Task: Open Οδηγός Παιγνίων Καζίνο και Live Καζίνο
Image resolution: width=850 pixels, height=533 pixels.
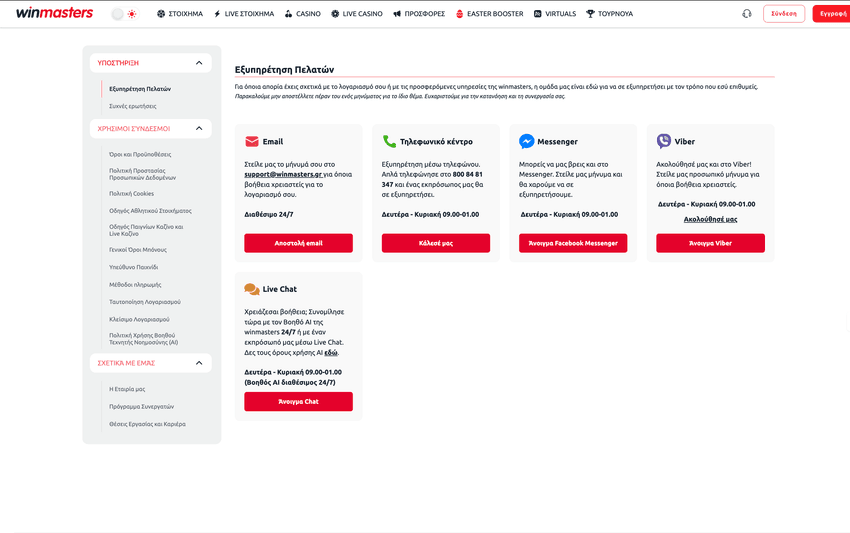Action: [x=146, y=230]
